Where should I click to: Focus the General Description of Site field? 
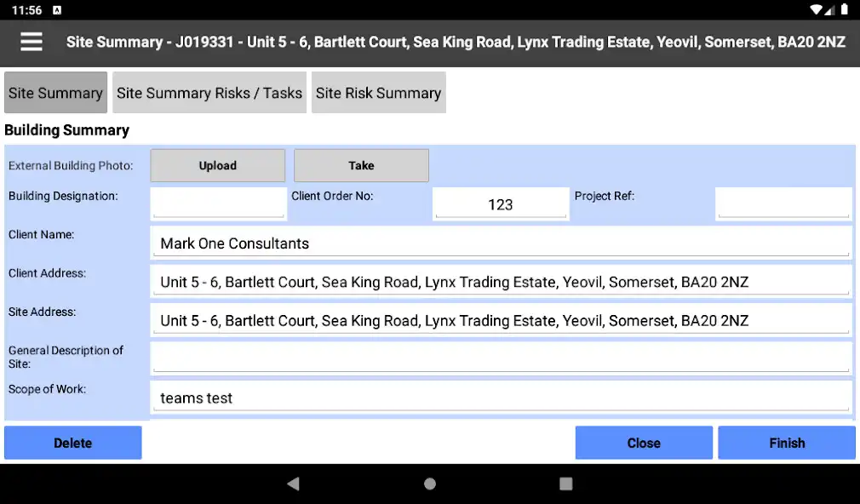(x=502, y=358)
